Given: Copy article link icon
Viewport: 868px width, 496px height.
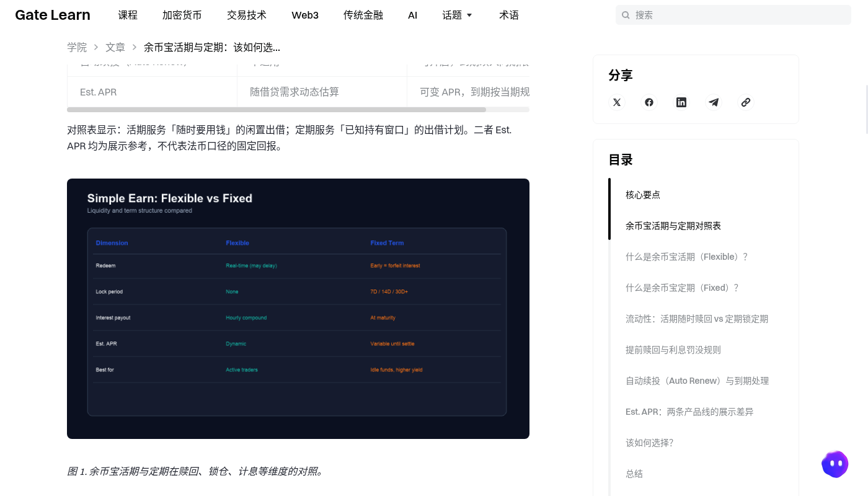Looking at the screenshot, I should (746, 102).
